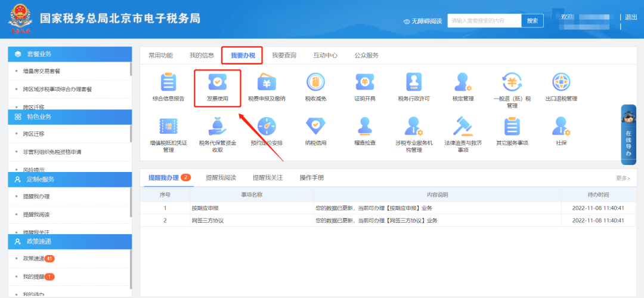The width and height of the screenshot is (644, 298).
Task: Open 非营利组织免税资格申请 link
Action: [x=52, y=152]
